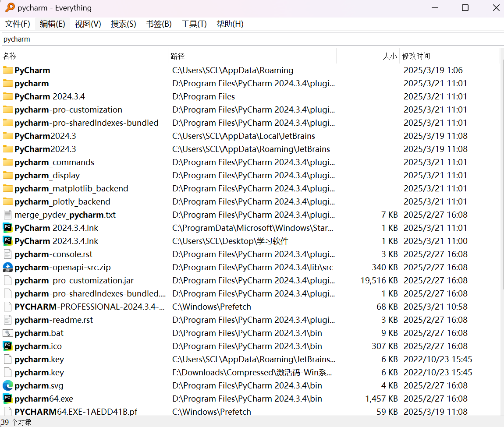
Task: Open the 搜索(S) menu
Action: click(x=123, y=24)
